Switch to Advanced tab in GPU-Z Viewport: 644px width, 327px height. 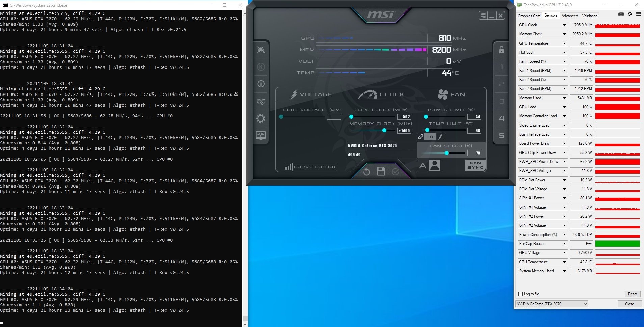pyautogui.click(x=570, y=16)
